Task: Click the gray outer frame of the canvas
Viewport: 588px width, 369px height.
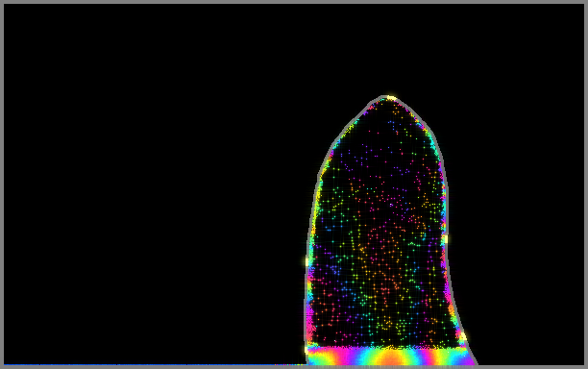Action: [294, 2]
